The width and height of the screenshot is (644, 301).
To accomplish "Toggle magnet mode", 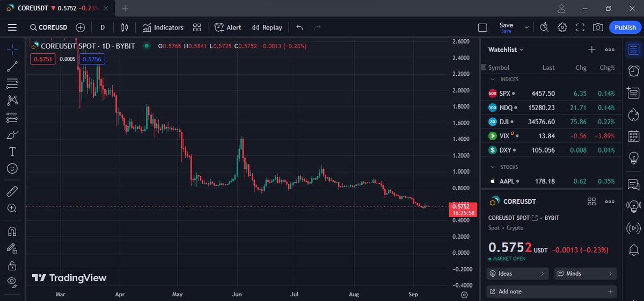I will 12,232.
